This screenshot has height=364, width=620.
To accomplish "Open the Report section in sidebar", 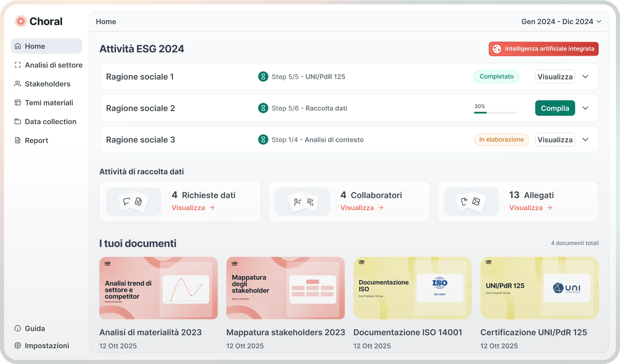I will click(x=36, y=140).
